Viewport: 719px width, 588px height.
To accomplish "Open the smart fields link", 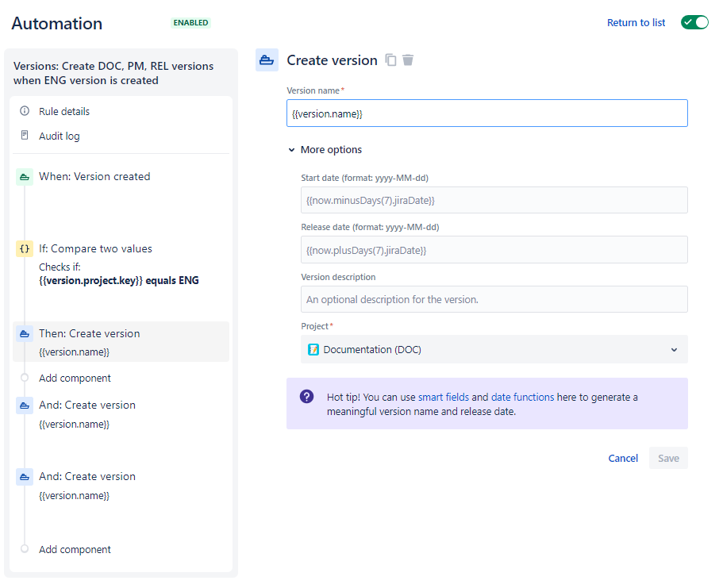I will tap(444, 398).
